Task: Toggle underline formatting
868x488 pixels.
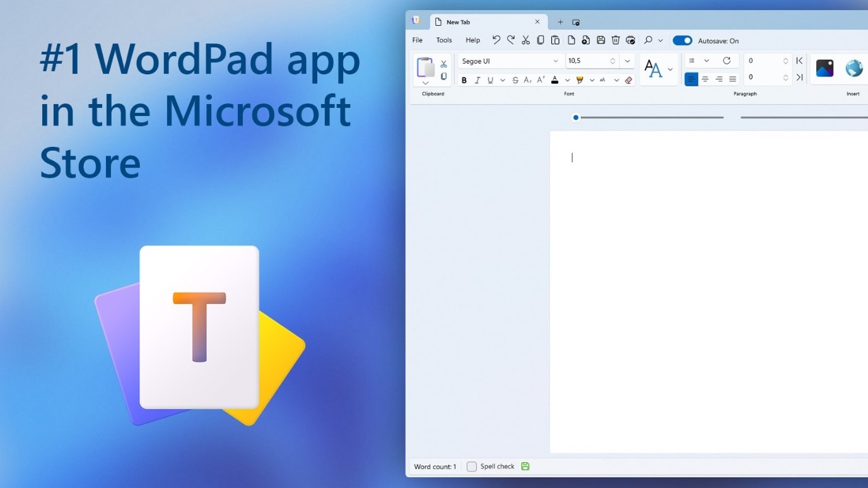Action: (x=490, y=80)
